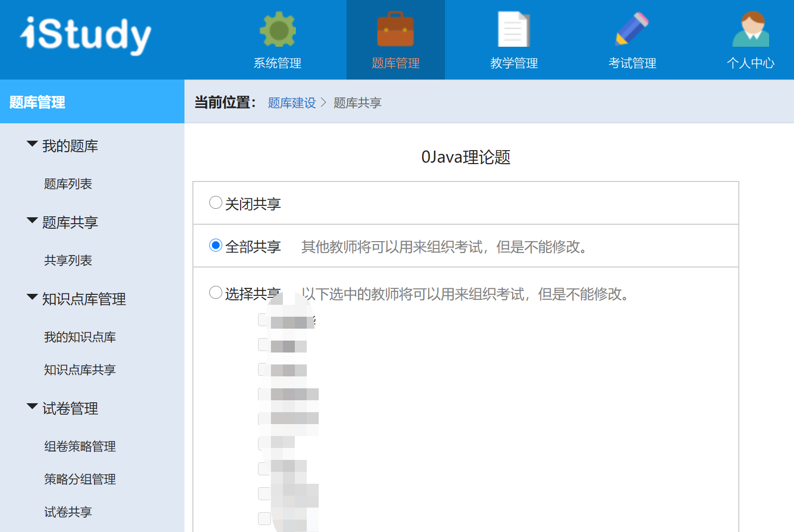Select the 关闭共享 radio button

pyautogui.click(x=216, y=203)
